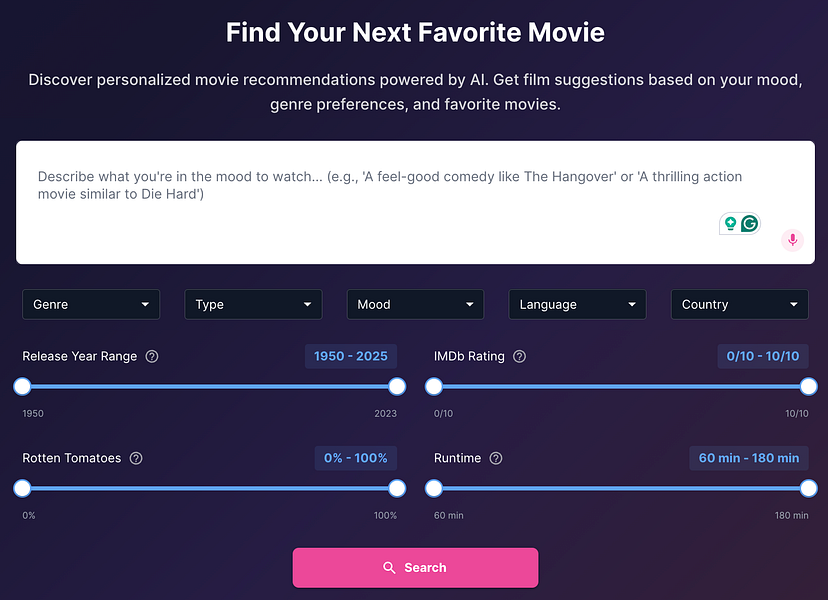Image resolution: width=828 pixels, height=600 pixels.
Task: Click the Runtime question mark icon
Action: (494, 458)
